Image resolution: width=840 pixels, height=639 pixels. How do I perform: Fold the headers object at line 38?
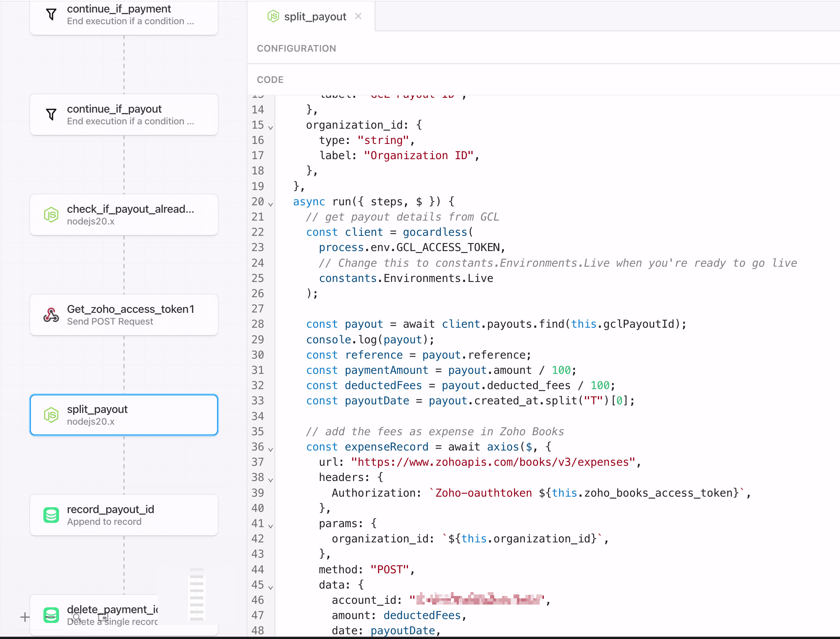tap(271, 480)
